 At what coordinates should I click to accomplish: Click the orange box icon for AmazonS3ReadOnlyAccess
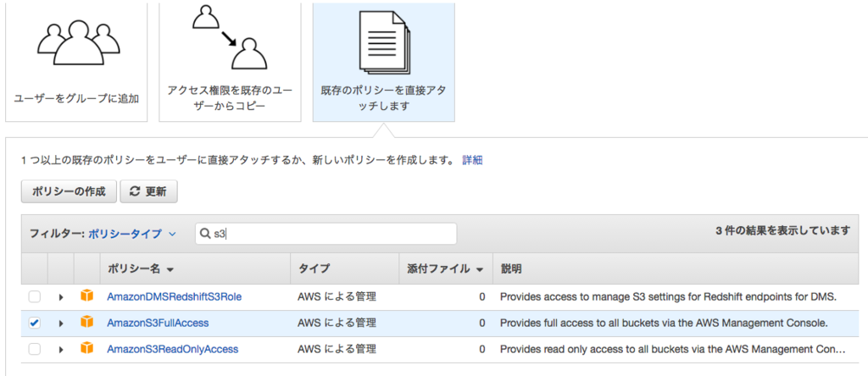[87, 349]
